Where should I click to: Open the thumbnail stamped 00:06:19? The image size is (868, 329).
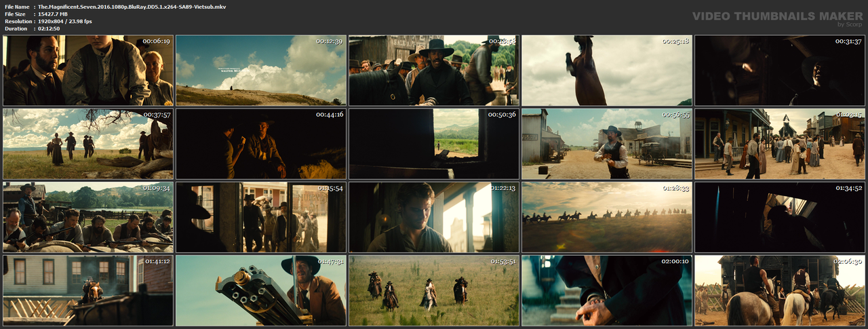click(x=88, y=70)
